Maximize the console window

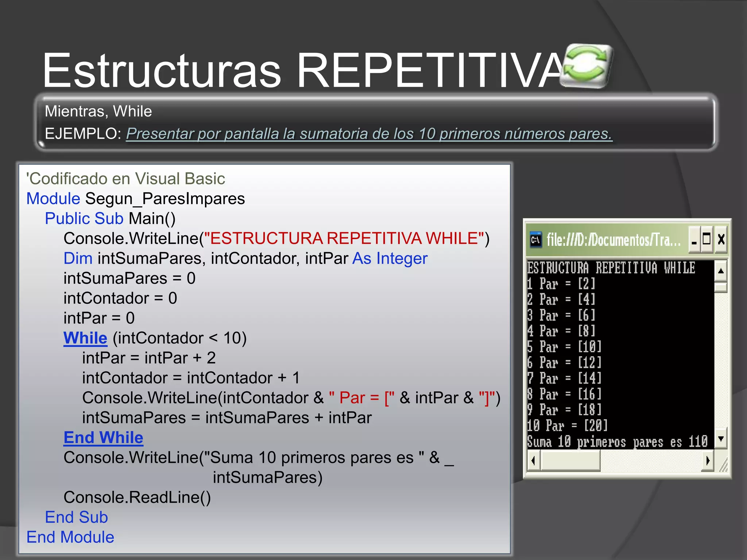707,240
